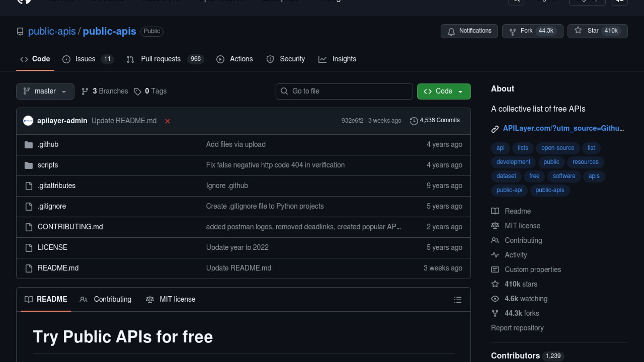Viewport: 644px width, 362px height.
Task: Click the commit history clock icon
Action: pos(414,121)
